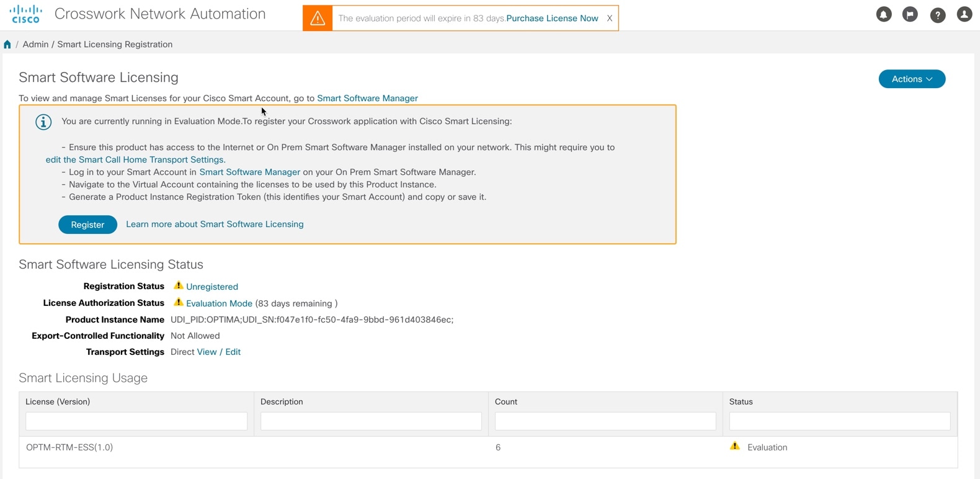The width and height of the screenshot is (980, 479).
Task: Open the Actions dropdown
Action: click(x=912, y=79)
